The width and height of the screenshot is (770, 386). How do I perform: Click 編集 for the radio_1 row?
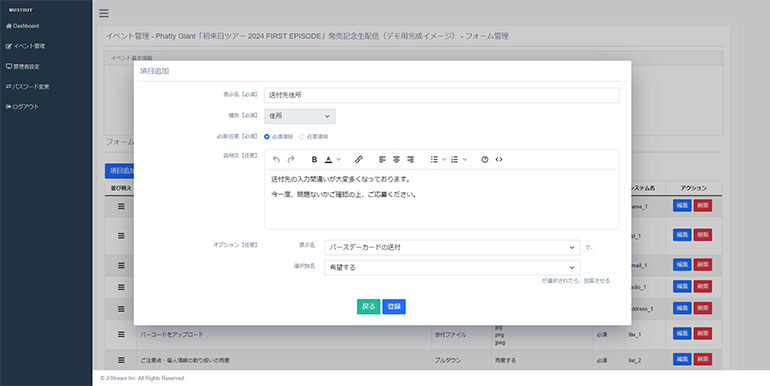682,286
